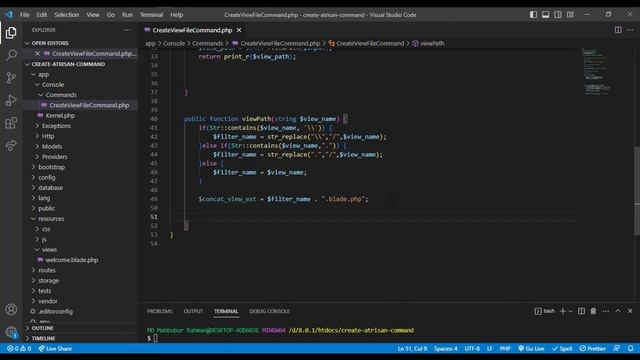This screenshot has height=360, width=640.
Task: Open the errors and warnings status indicator
Action: 19,349
